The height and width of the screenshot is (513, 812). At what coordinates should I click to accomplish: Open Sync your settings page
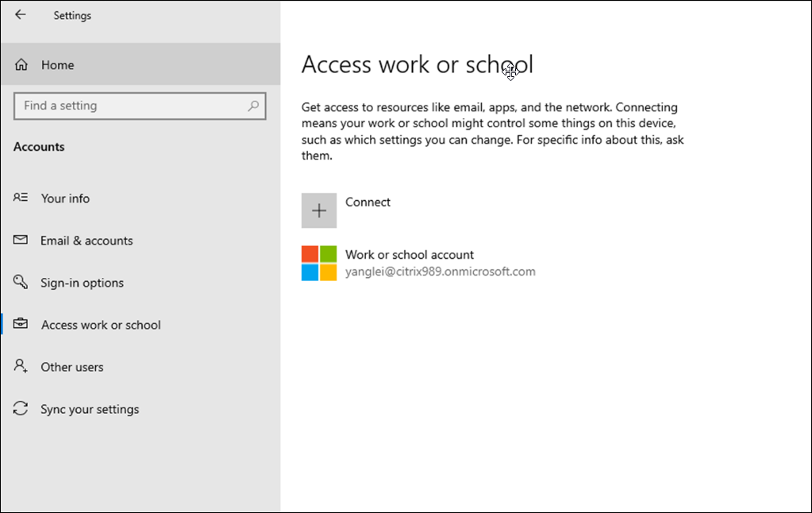(90, 409)
